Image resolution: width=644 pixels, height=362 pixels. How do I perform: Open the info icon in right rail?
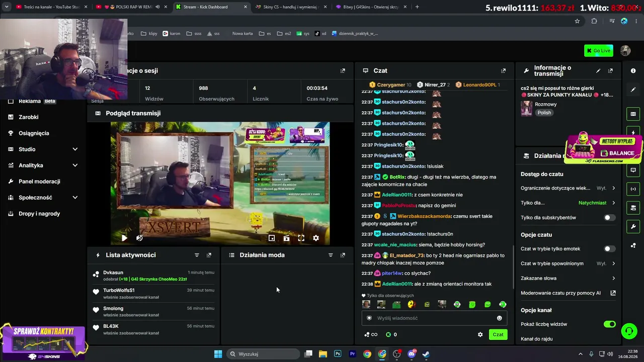[x=633, y=71]
